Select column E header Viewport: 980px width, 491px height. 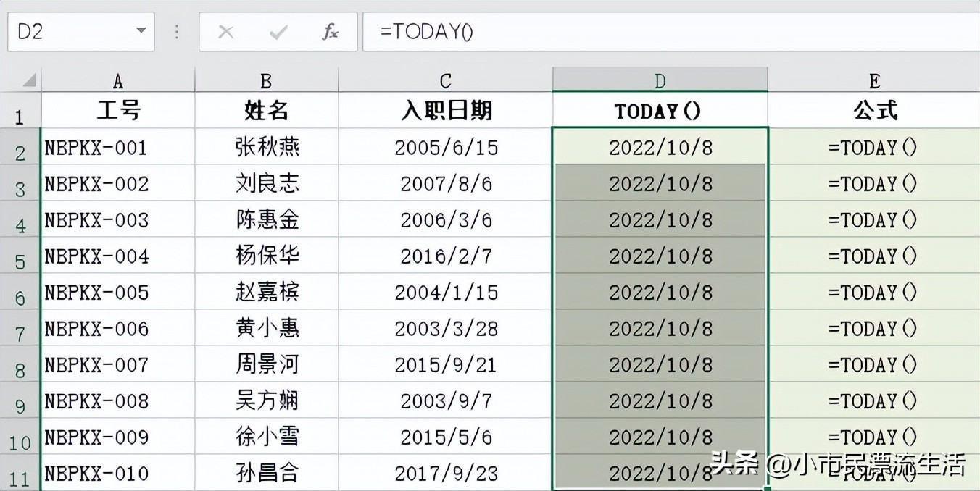873,80
